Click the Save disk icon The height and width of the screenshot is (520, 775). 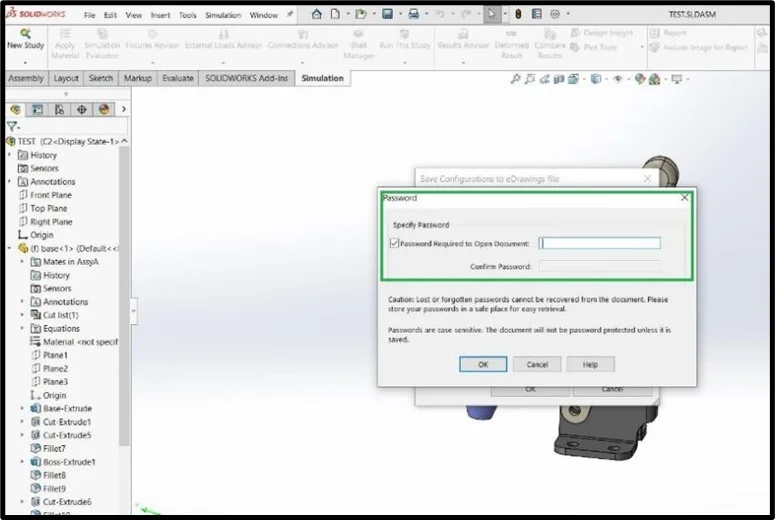388,14
